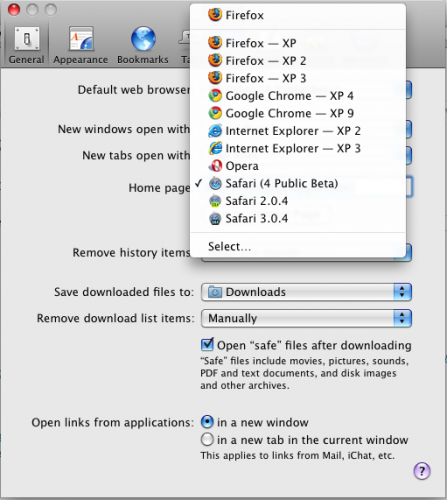This screenshot has height=500, width=447.
Task: Open the Bookmarks preferences pane
Action: (143, 45)
